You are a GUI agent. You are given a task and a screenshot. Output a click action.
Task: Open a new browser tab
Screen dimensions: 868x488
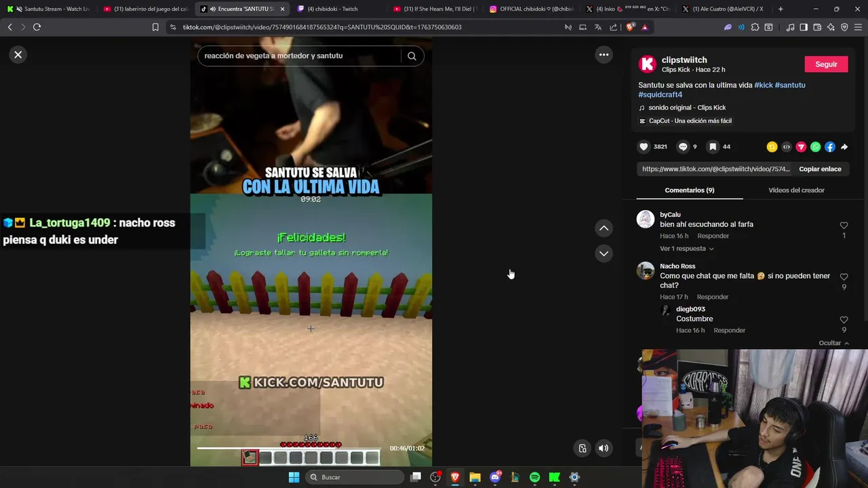tap(781, 9)
